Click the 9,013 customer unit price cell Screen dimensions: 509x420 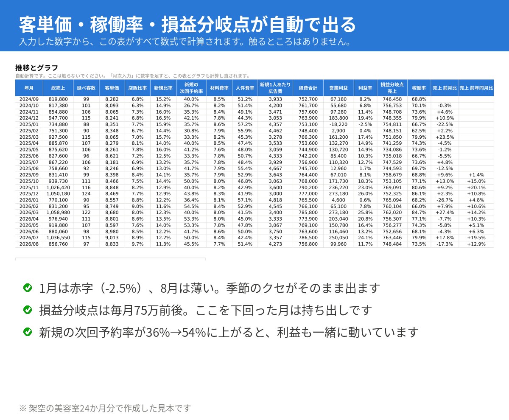(112, 238)
